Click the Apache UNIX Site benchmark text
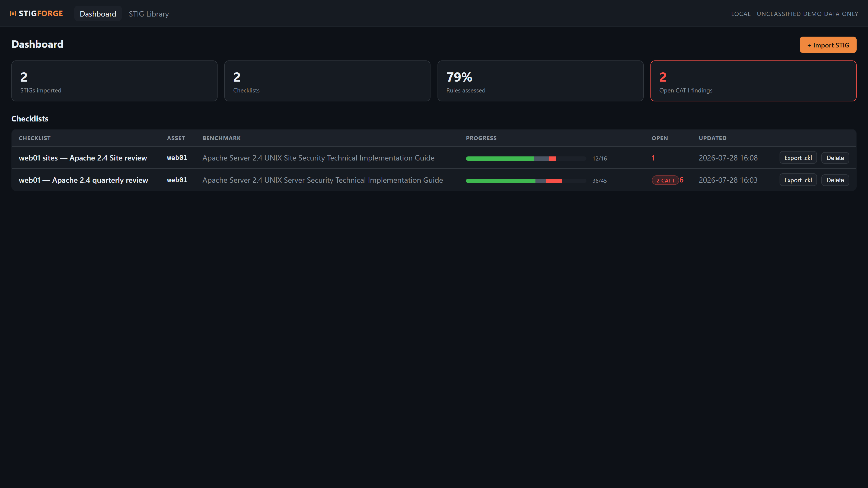 tap(318, 158)
